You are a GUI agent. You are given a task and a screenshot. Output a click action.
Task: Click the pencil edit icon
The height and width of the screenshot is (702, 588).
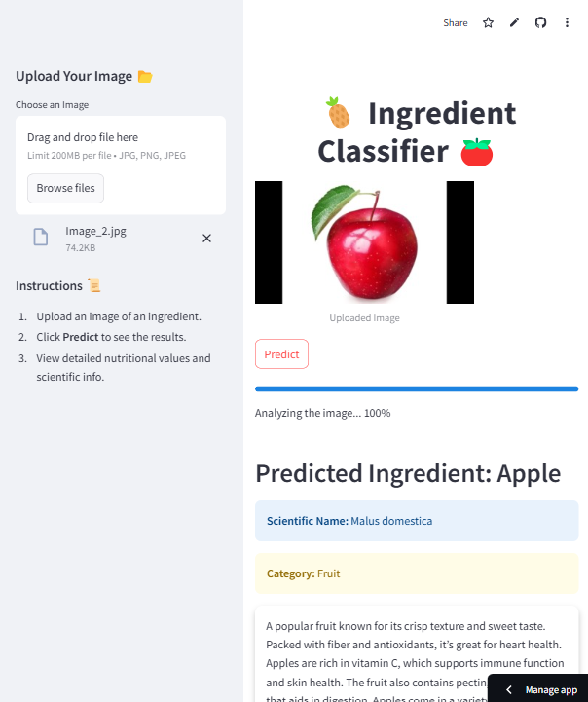point(515,22)
